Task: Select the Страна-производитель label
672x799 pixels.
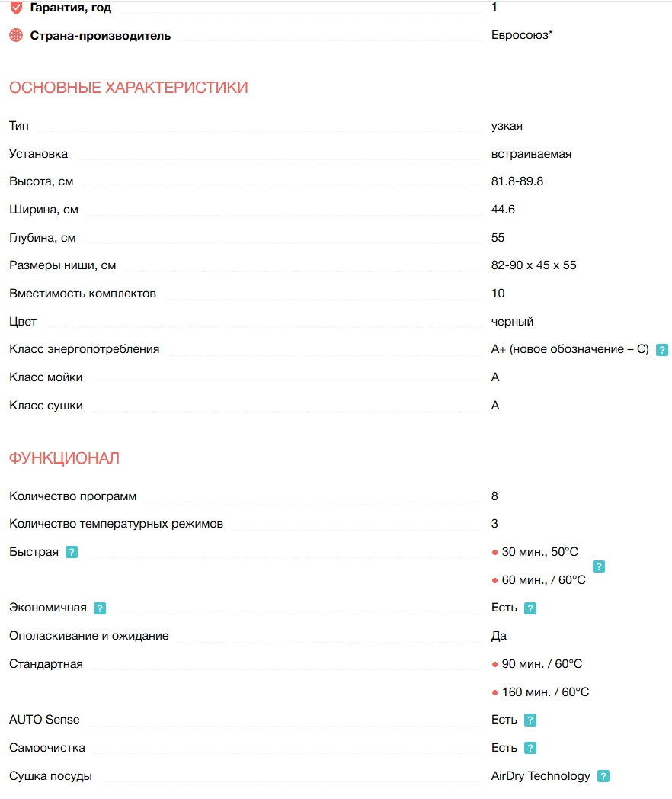Action: click(101, 36)
